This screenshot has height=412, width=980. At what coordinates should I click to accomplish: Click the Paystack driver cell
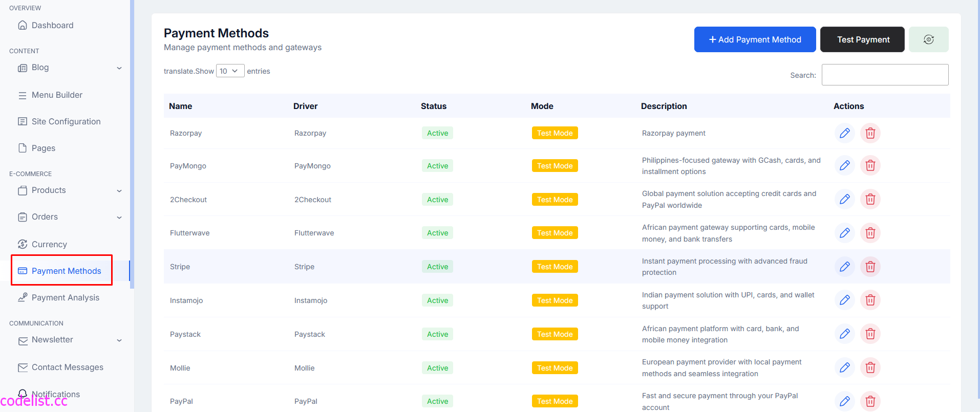[310, 334]
